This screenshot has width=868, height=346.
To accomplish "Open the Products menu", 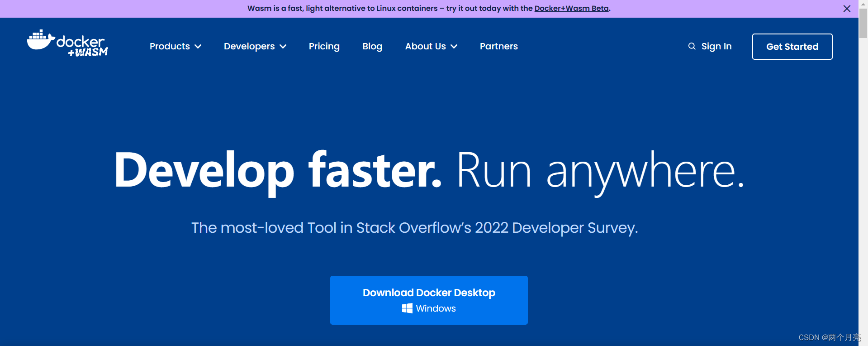I will [175, 46].
